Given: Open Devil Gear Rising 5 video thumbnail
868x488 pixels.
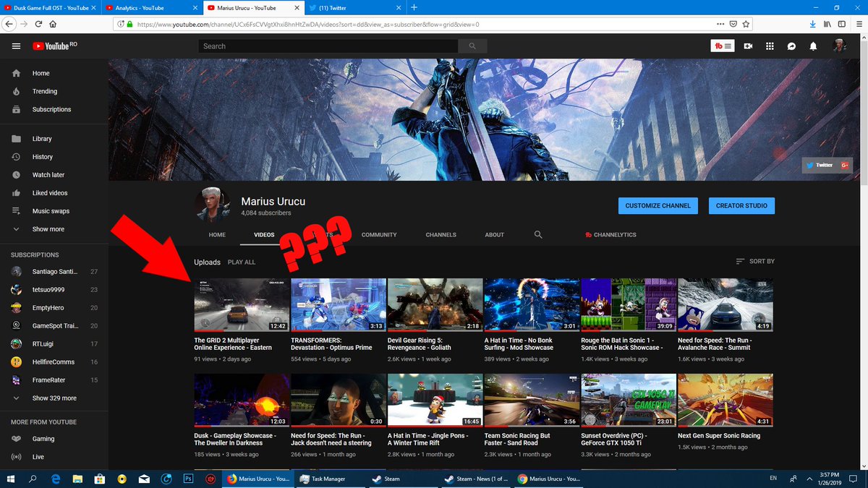Looking at the screenshot, I should (435, 305).
